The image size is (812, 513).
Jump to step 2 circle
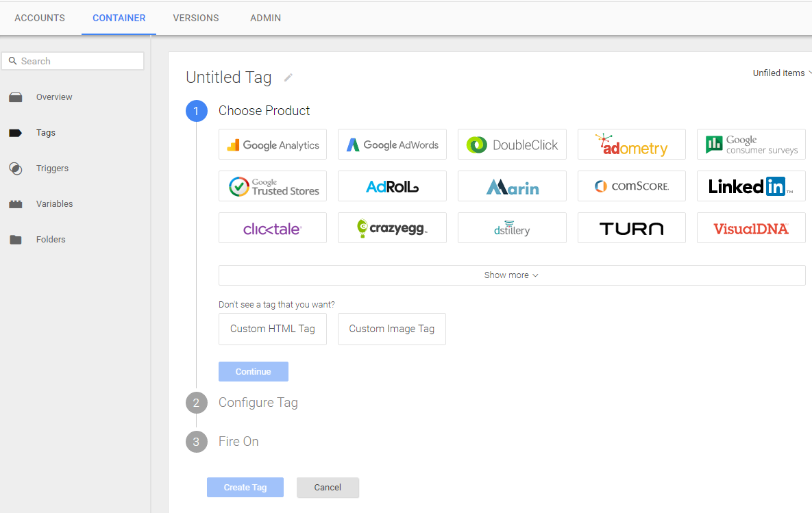(x=196, y=403)
